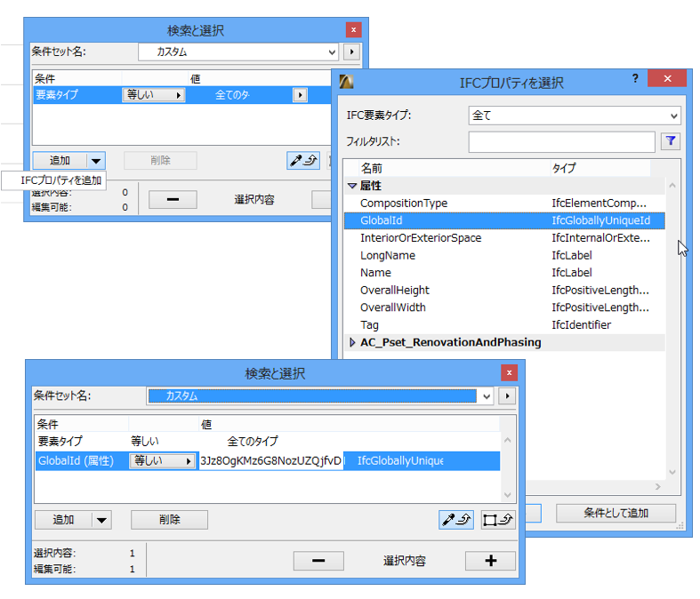The height and width of the screenshot is (599, 700).
Task: Open the 等しい operator dropdown in the GlobalId row
Action: [162, 460]
